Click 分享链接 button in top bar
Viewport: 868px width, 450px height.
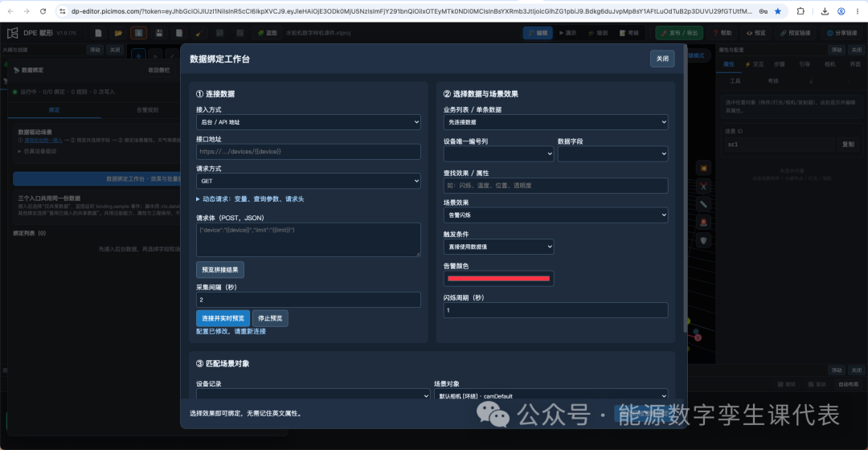[841, 33]
